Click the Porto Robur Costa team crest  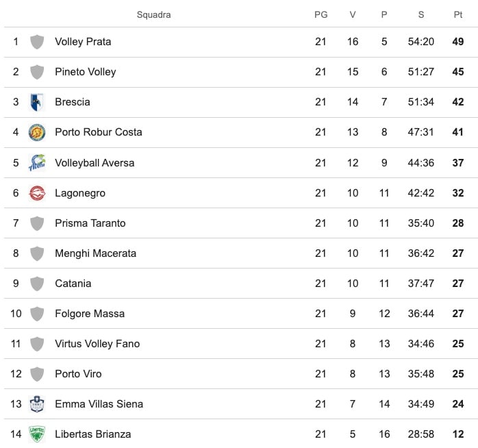click(x=37, y=132)
